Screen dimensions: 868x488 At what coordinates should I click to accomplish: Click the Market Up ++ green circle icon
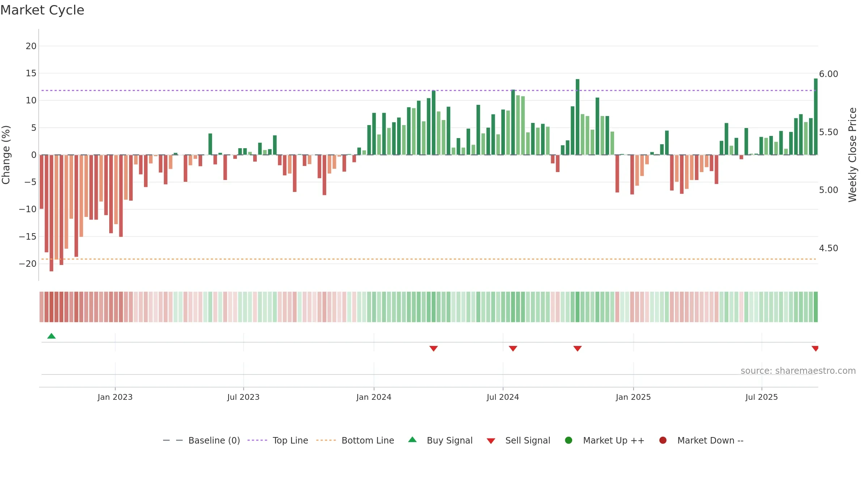(x=569, y=440)
